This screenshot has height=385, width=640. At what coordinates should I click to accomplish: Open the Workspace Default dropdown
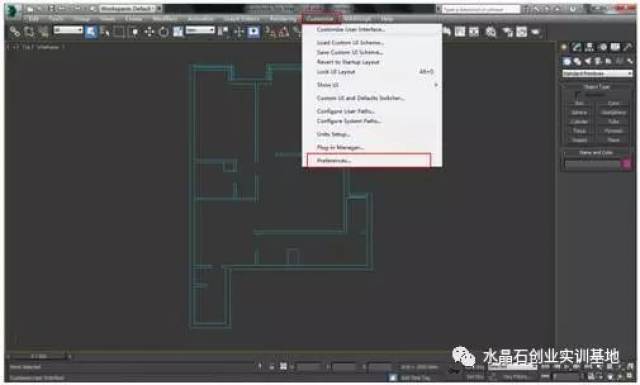(x=129, y=9)
